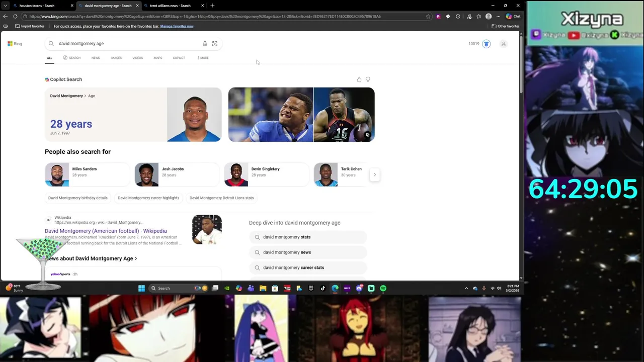This screenshot has height=362, width=644.
Task: Click David Montgomery birthday details chip
Action: 78,198
